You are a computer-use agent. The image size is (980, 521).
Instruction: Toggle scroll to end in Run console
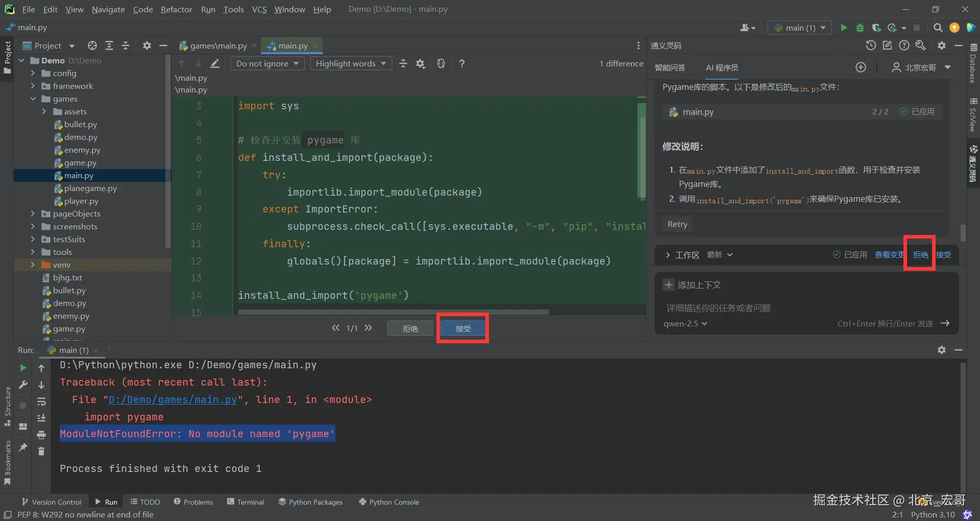click(x=41, y=418)
